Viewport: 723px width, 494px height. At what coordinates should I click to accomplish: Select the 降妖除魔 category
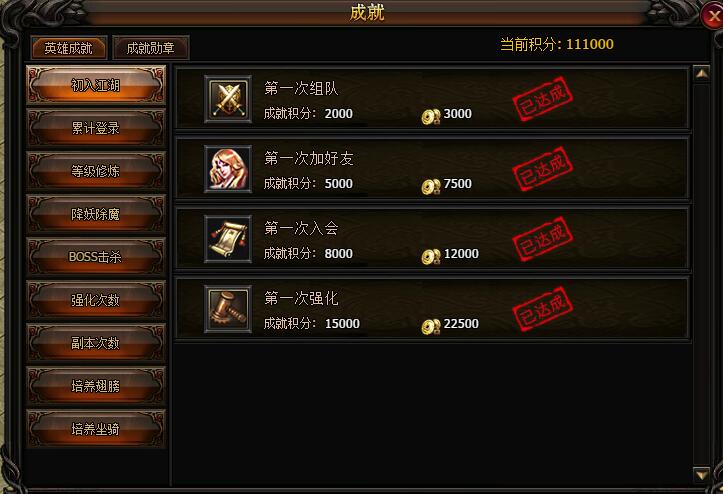click(x=96, y=214)
